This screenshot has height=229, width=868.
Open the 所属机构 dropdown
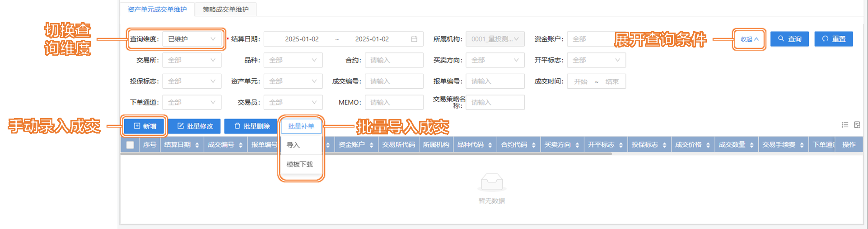pos(495,39)
